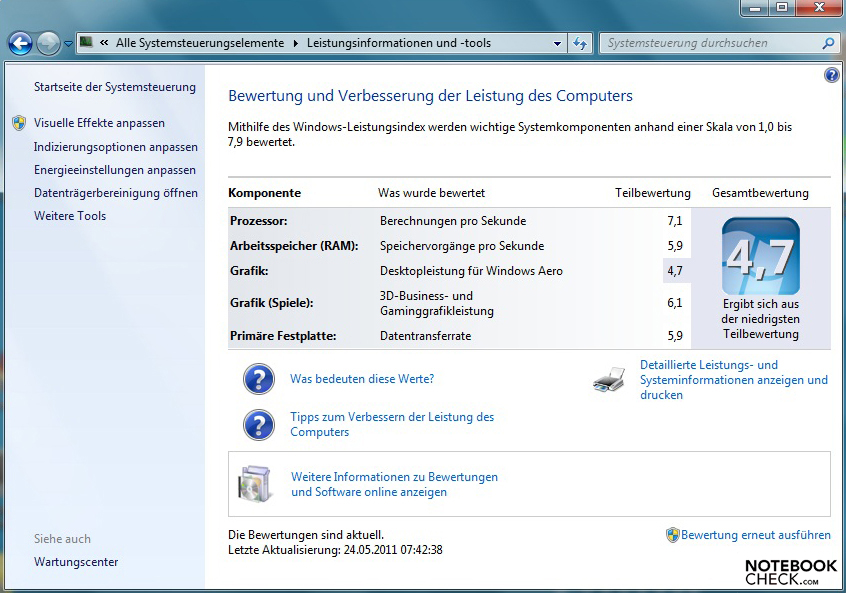Screen dimensions: 846x593
Task: Expand the double chevron in address bar
Action: 104,43
